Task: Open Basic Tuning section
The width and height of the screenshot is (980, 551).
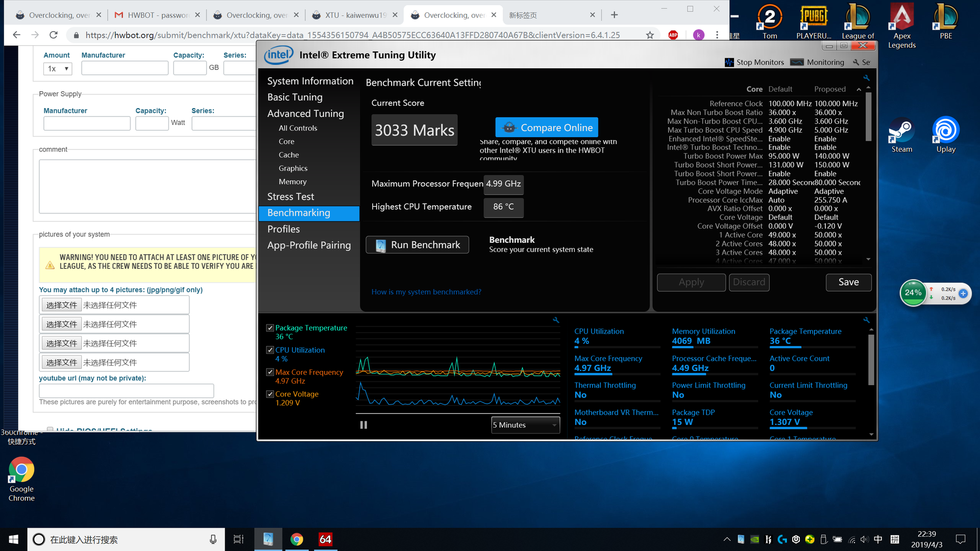Action: [295, 97]
